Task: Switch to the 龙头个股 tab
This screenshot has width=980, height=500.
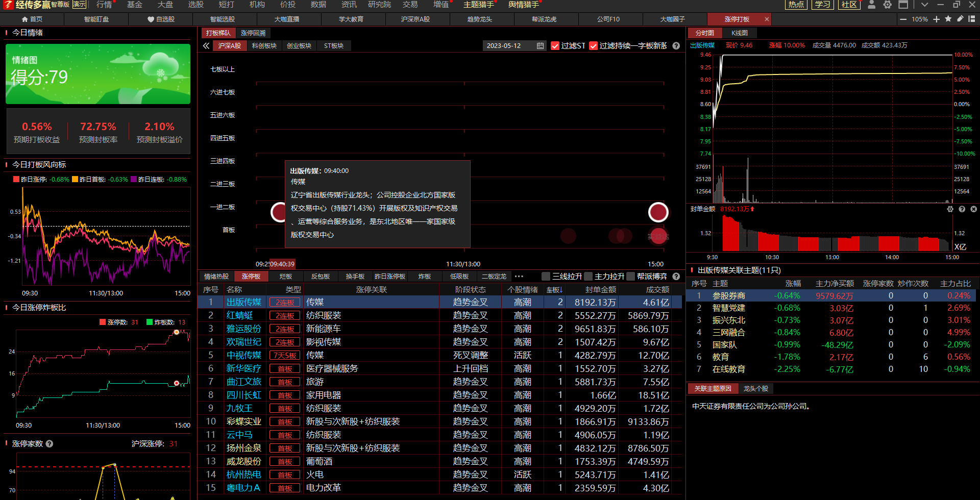Action: pyautogui.click(x=755, y=389)
